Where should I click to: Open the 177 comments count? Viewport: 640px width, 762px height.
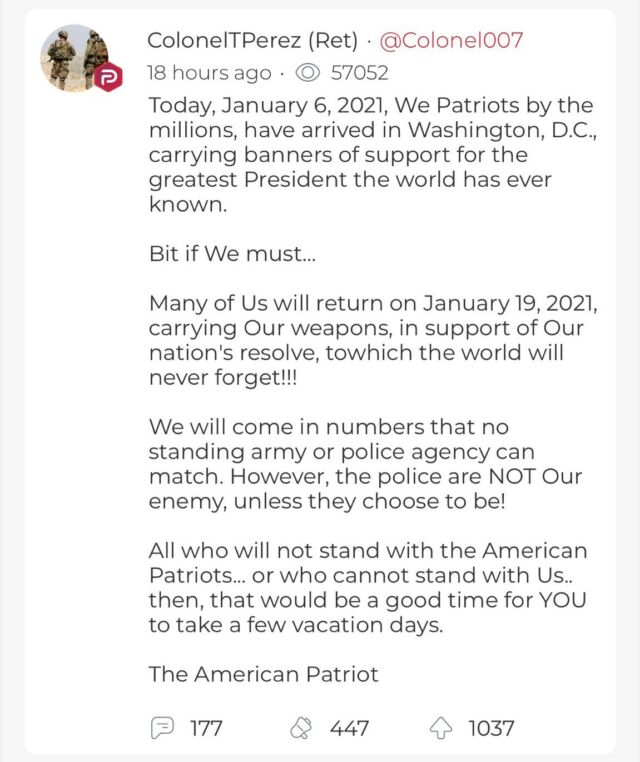click(206, 728)
